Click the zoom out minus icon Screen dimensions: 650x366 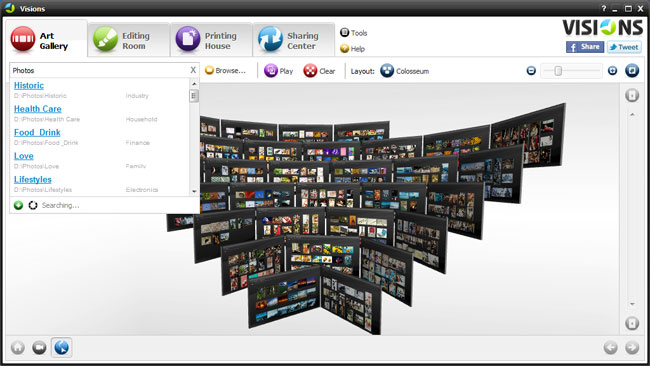[531, 71]
